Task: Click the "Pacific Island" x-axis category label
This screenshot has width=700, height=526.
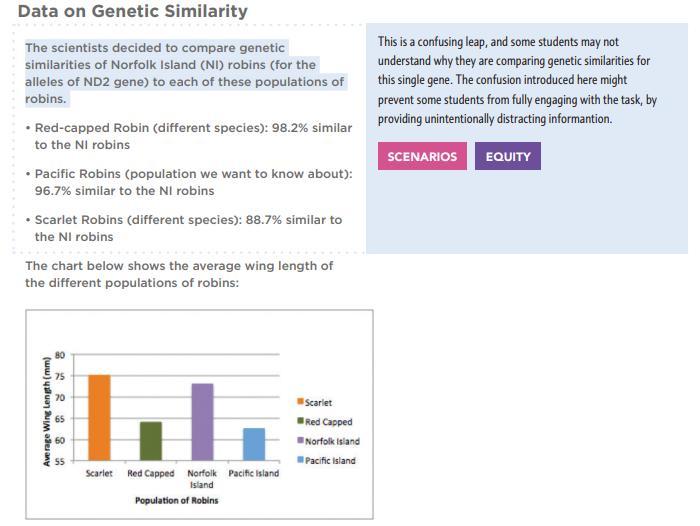Action: (x=254, y=473)
